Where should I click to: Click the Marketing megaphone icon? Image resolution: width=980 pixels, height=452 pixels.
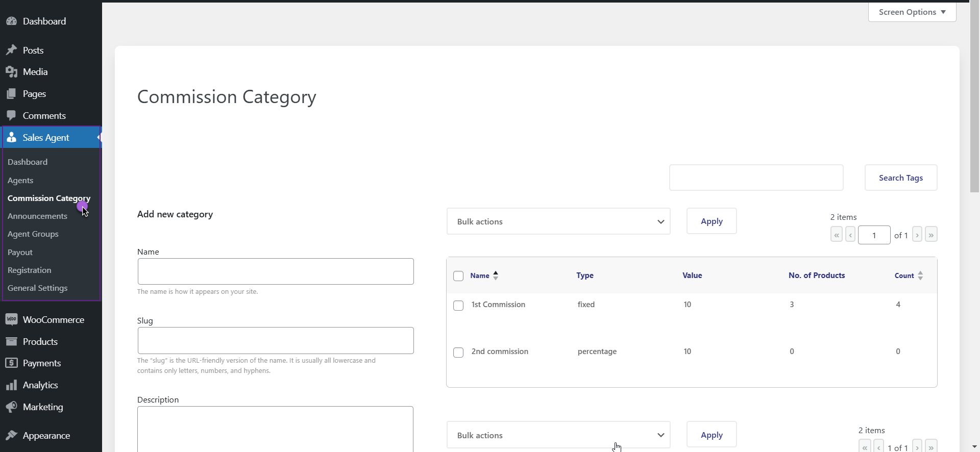tap(11, 407)
